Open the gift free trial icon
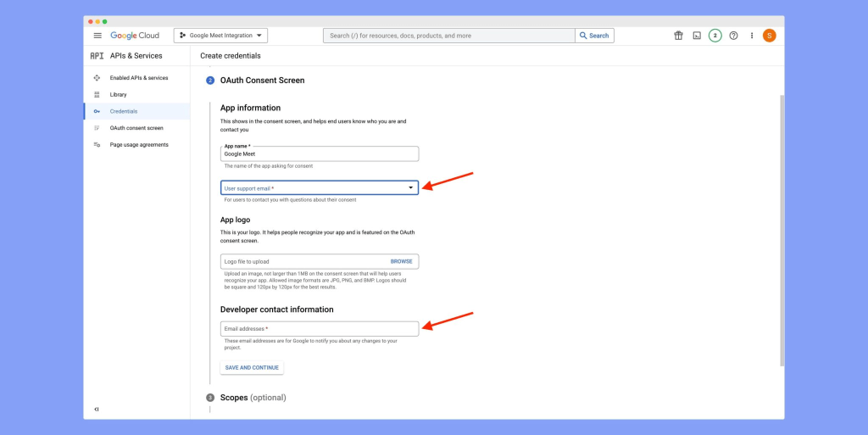The image size is (868, 435). 678,36
